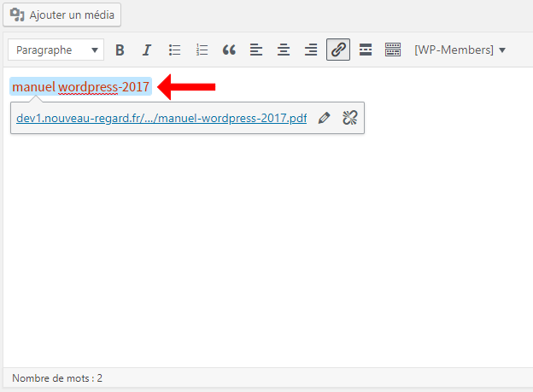Click the Nombre de mots status bar
The height and width of the screenshot is (392, 533).
57,377
